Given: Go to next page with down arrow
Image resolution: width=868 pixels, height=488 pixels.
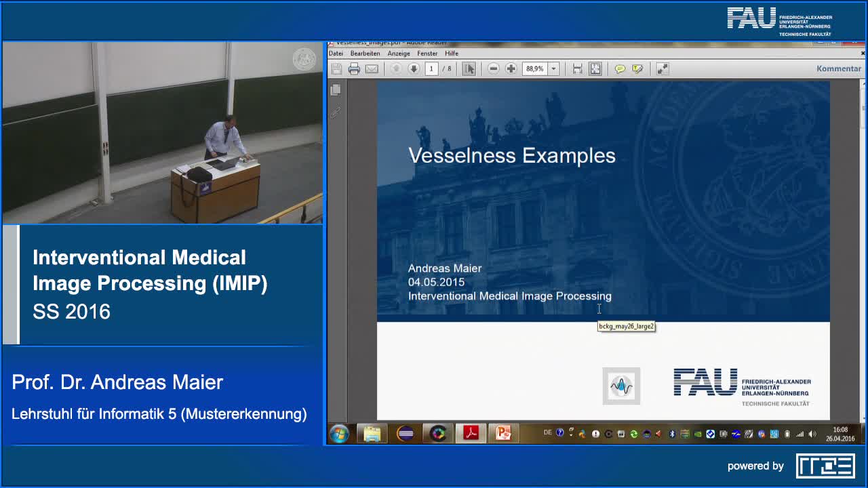Looking at the screenshot, I should coord(413,68).
